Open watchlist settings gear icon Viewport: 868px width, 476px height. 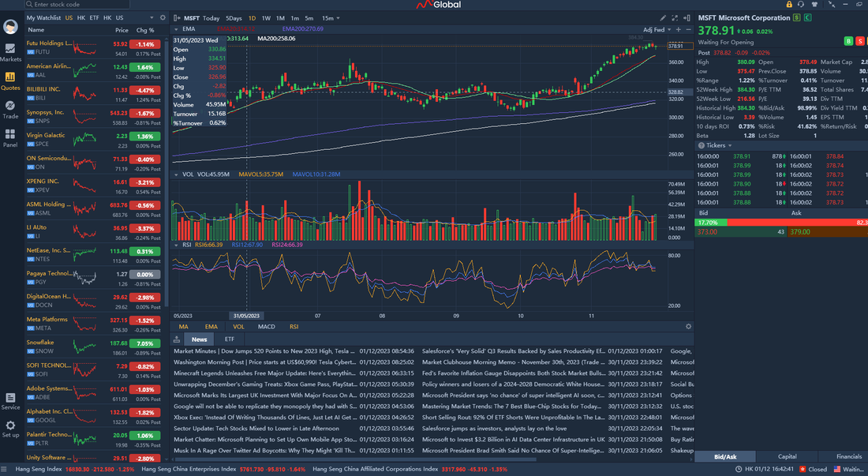click(x=163, y=17)
